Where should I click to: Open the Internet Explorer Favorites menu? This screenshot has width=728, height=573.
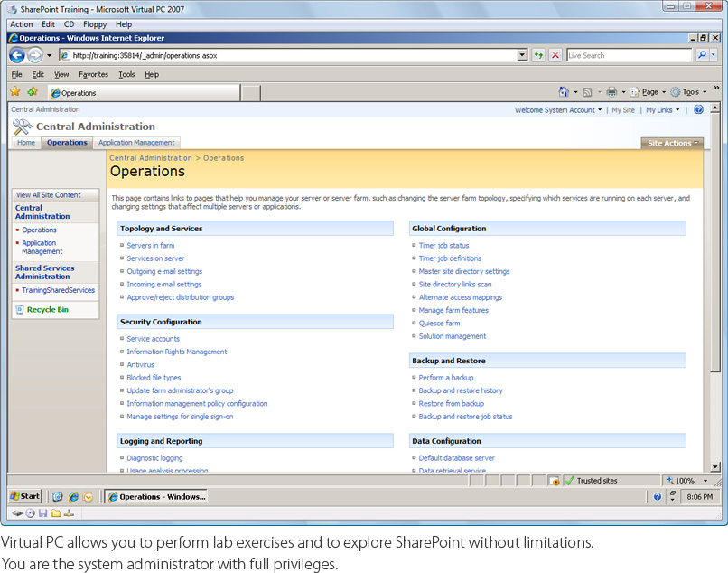(x=93, y=74)
